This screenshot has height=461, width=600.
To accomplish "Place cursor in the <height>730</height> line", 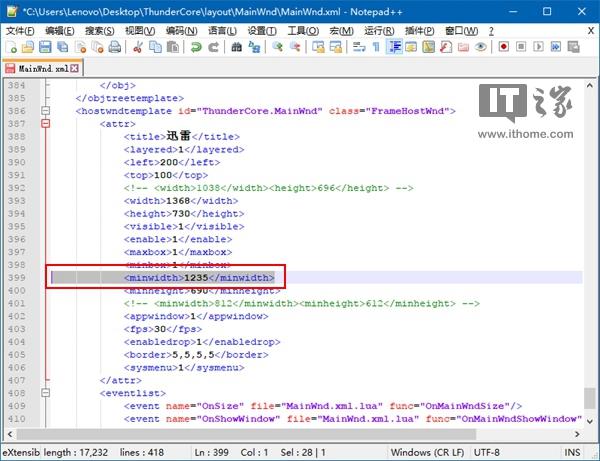I will (184, 213).
